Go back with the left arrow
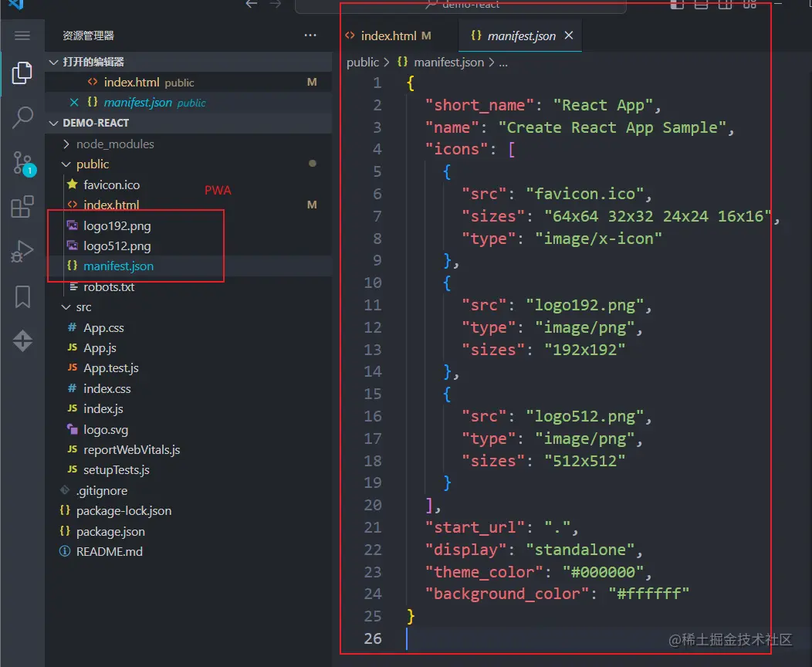 (x=252, y=4)
